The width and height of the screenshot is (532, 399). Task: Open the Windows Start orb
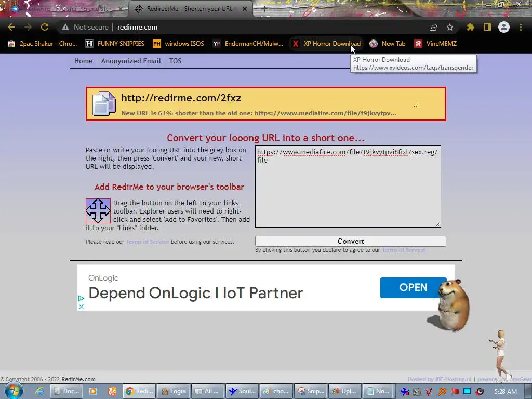click(x=14, y=391)
